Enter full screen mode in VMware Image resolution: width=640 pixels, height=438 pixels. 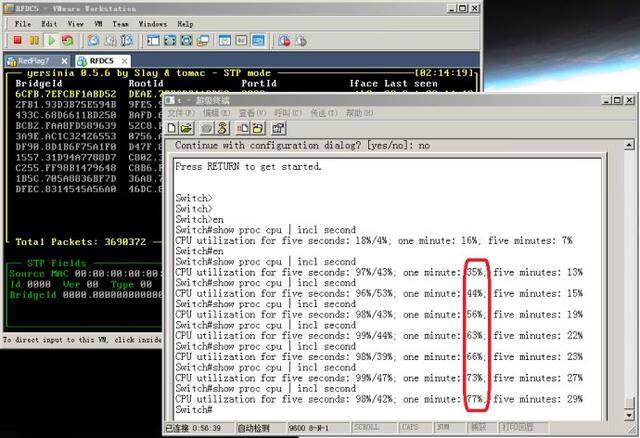tap(187, 40)
